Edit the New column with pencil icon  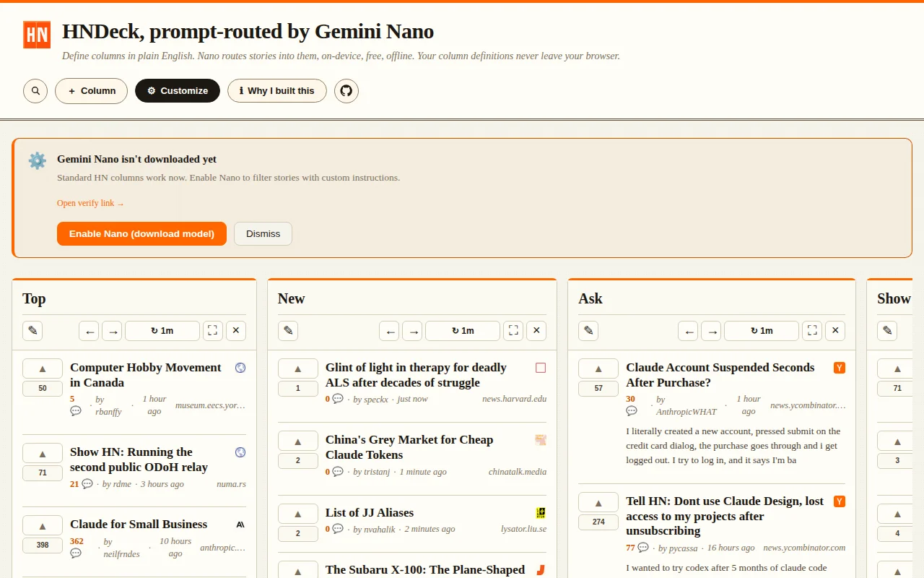coord(288,331)
